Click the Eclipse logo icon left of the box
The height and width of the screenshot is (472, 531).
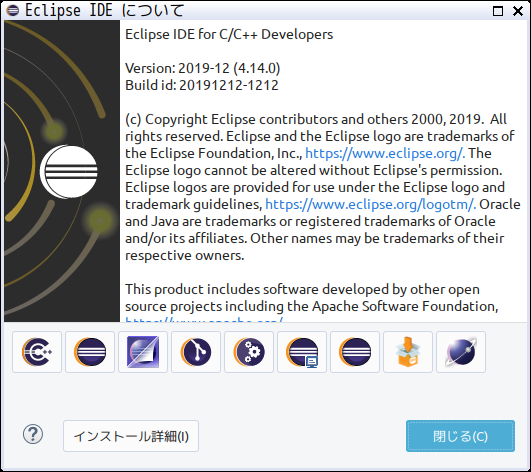click(x=355, y=352)
